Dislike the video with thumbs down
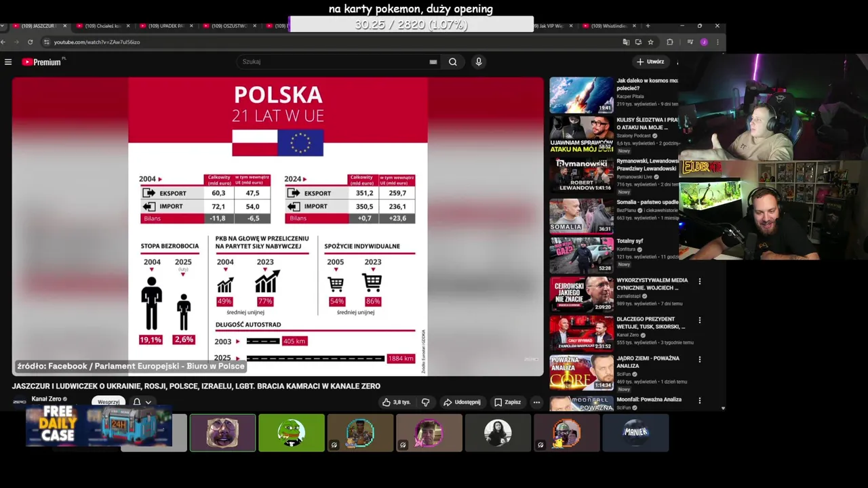Screen dimensions: 868x488 click(425, 402)
